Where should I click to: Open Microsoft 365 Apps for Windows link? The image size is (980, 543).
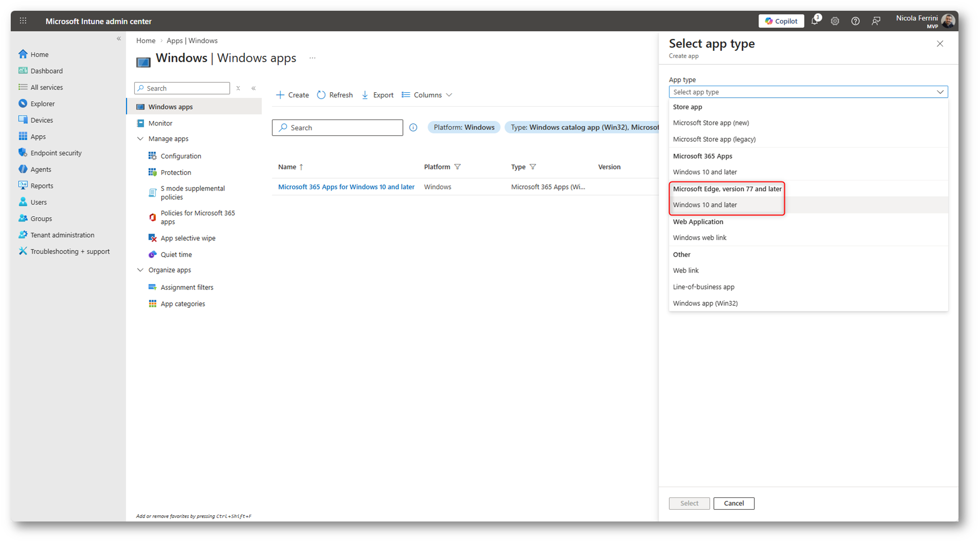pyautogui.click(x=346, y=187)
